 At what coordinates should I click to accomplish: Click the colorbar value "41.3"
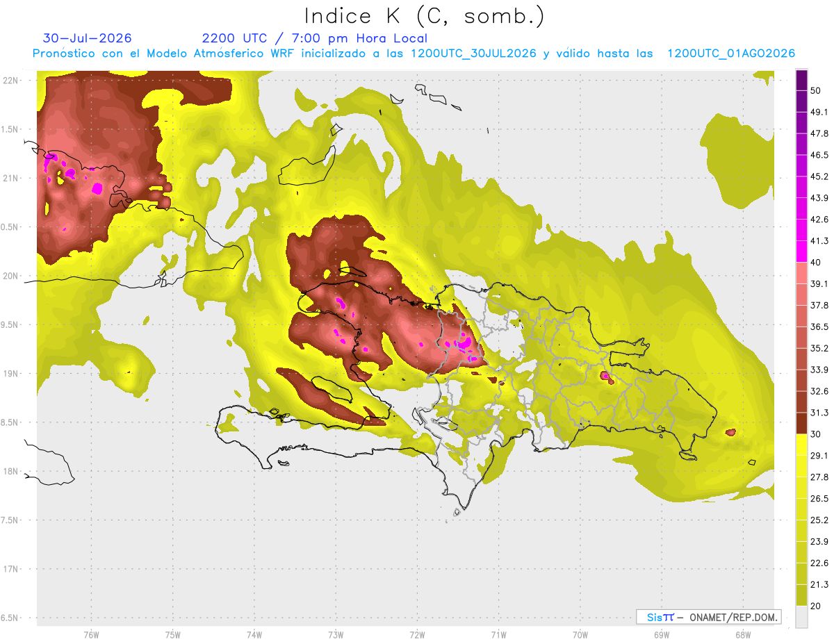tap(819, 241)
